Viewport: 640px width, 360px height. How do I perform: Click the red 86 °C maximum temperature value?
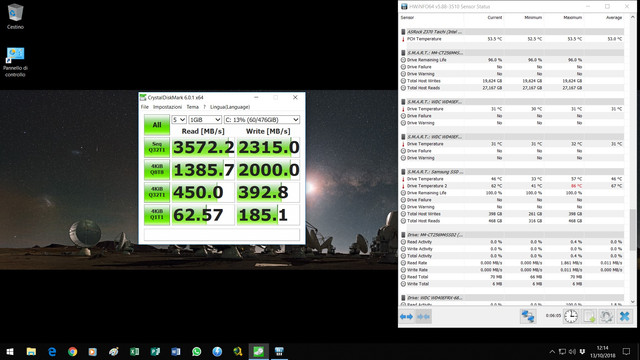[x=576, y=186]
